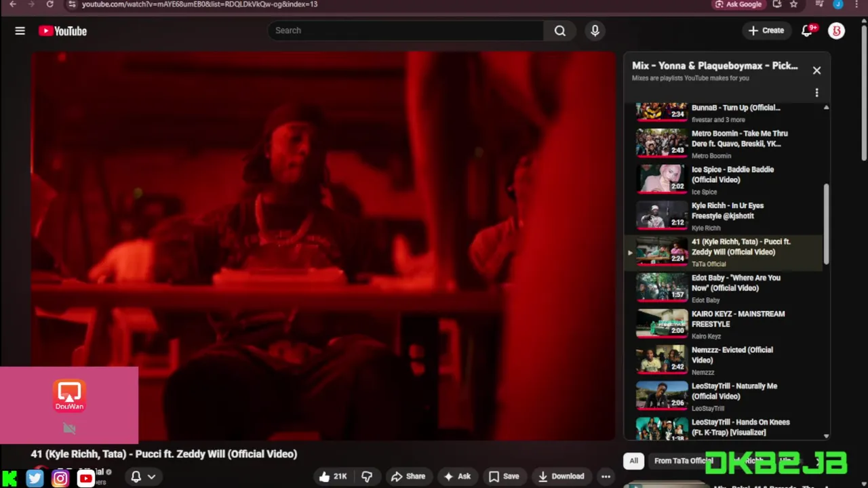This screenshot has width=868, height=488.
Task: Go back in the browser
Action: 12,4
